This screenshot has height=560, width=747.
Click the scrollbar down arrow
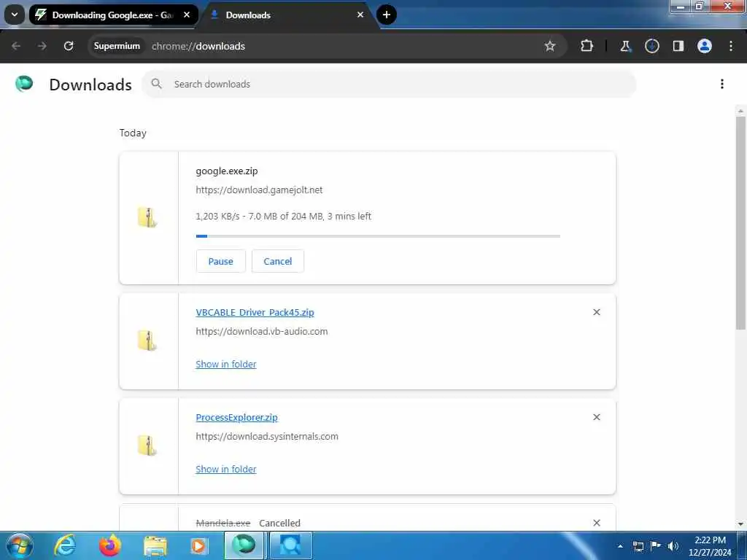pos(740,524)
